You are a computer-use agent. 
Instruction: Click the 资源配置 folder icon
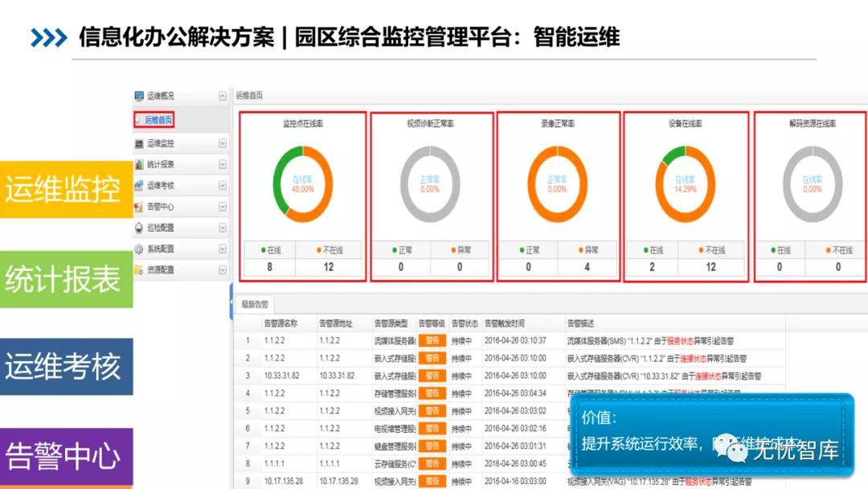point(139,269)
